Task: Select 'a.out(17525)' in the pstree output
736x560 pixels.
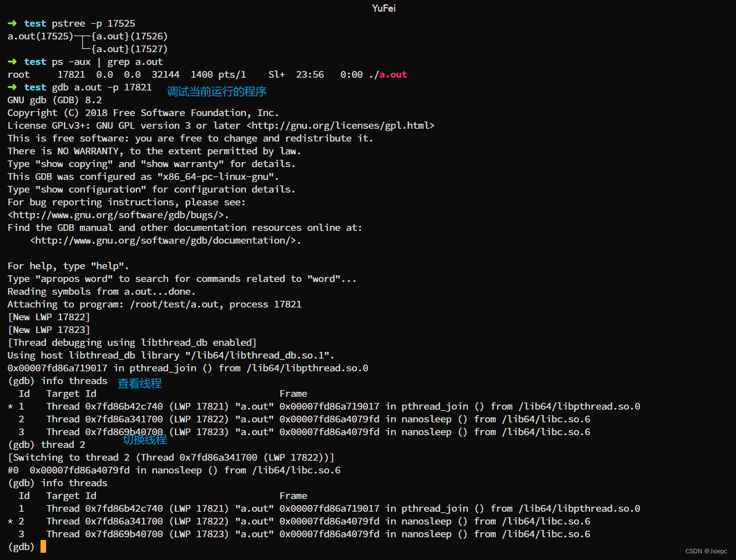Action: click(x=41, y=36)
